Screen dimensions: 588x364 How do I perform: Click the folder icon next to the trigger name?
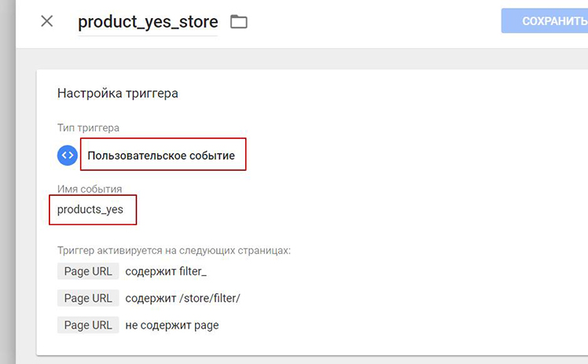pyautogui.click(x=239, y=22)
